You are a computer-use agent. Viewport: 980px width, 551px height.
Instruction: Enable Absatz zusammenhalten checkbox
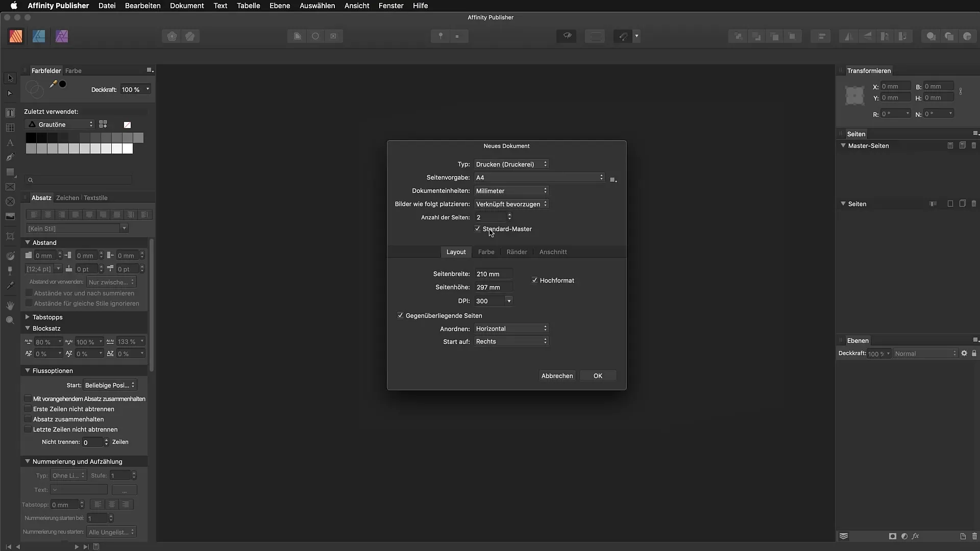pos(28,419)
